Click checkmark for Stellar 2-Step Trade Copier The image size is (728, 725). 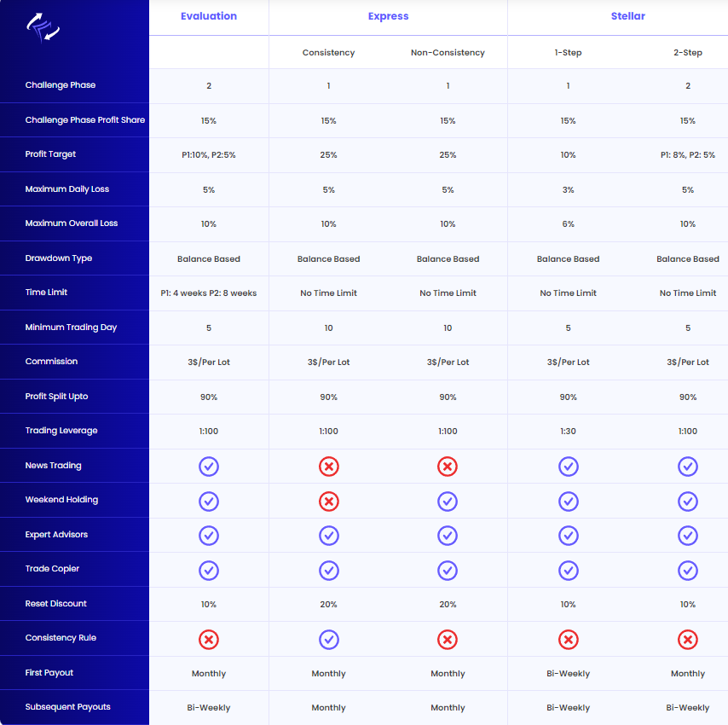688,570
